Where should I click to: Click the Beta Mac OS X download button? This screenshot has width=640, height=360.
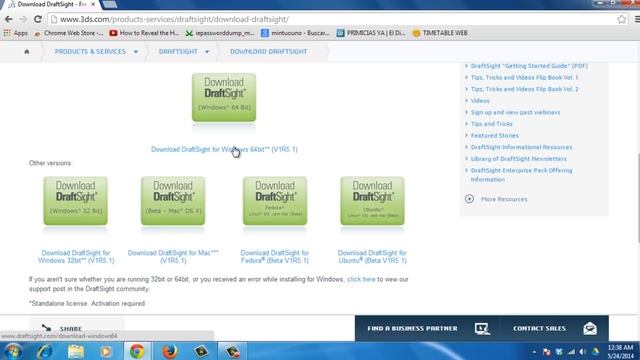[173, 201]
